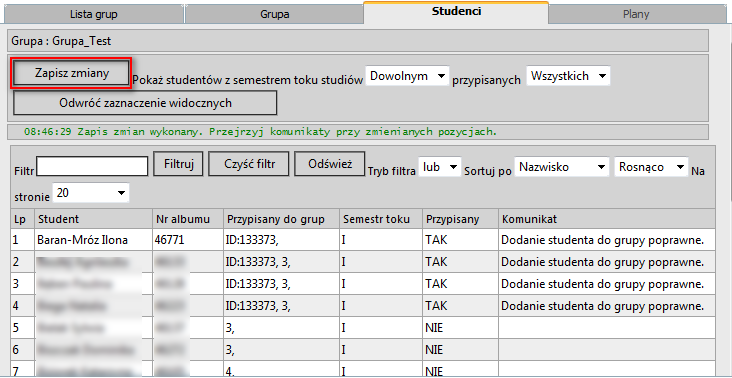
Task: Click the Semestr toku column header
Action: 381,219
